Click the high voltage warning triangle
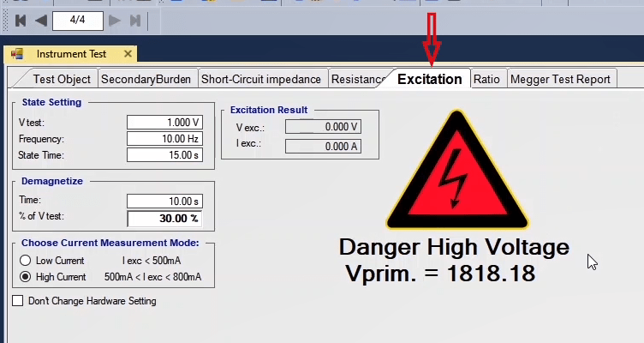Image resolution: width=644 pixels, height=343 pixels. [452, 171]
